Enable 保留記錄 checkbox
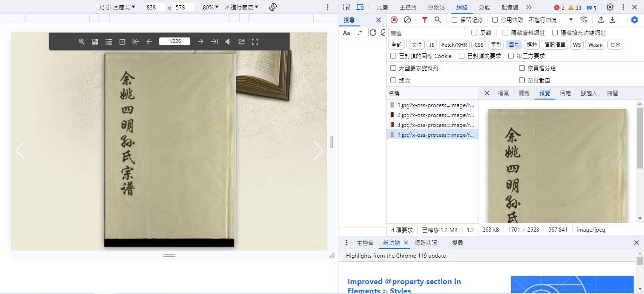Viewport: 644px width, 294px height. pos(454,20)
